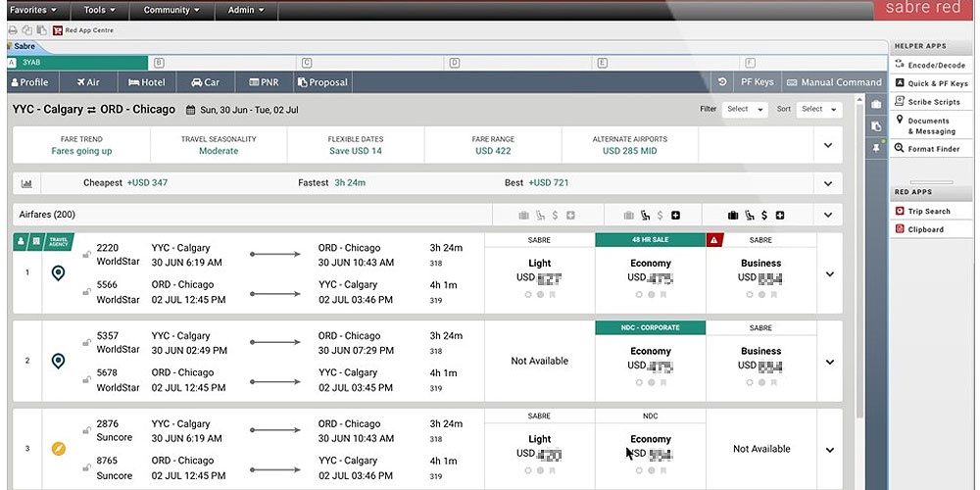Click the lock icon beside flight 5357
Image resolution: width=980 pixels, height=490 pixels.
87,342
